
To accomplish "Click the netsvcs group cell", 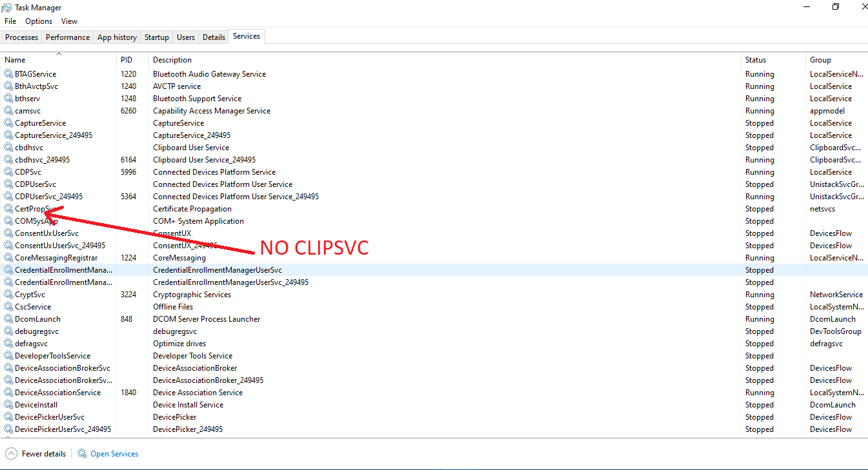I will click(x=823, y=209).
